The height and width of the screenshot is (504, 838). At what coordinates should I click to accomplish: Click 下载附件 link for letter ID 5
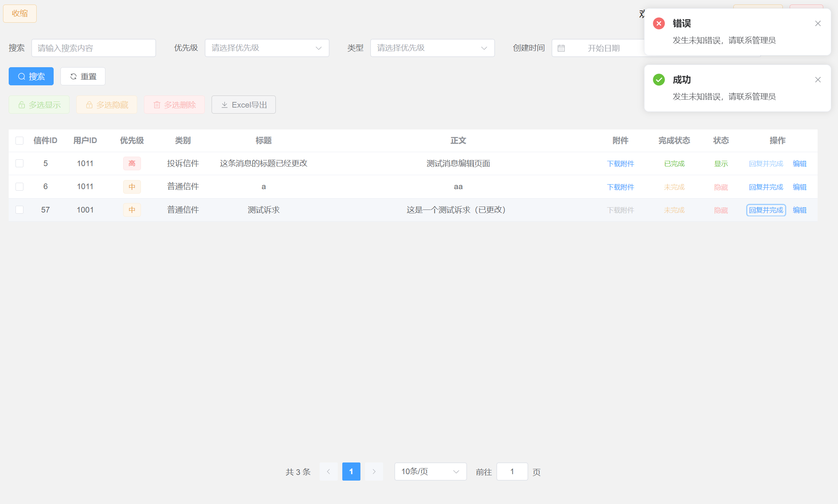pyautogui.click(x=620, y=163)
